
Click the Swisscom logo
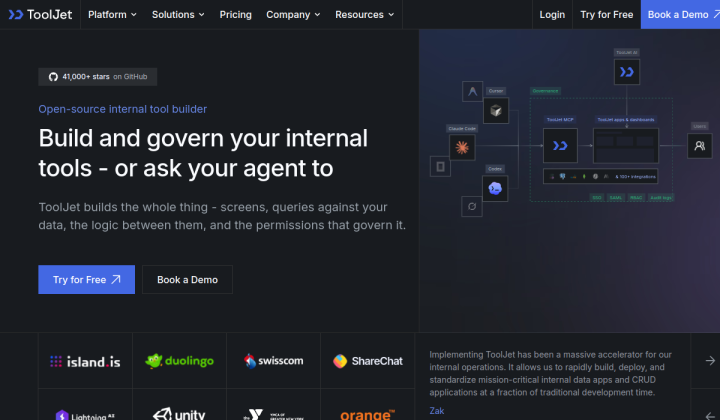pyautogui.click(x=274, y=361)
